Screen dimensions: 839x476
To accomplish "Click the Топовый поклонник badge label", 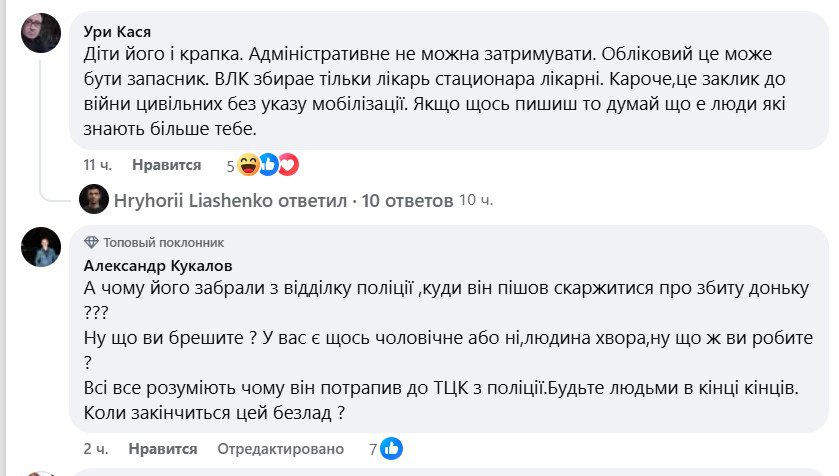I will pyautogui.click(x=164, y=242).
